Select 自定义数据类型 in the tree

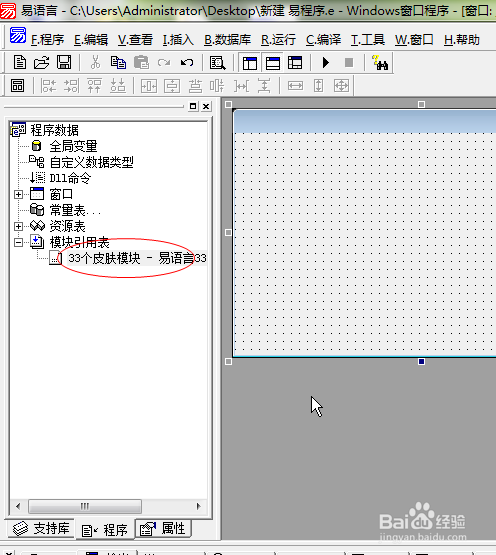pyautogui.click(x=91, y=162)
